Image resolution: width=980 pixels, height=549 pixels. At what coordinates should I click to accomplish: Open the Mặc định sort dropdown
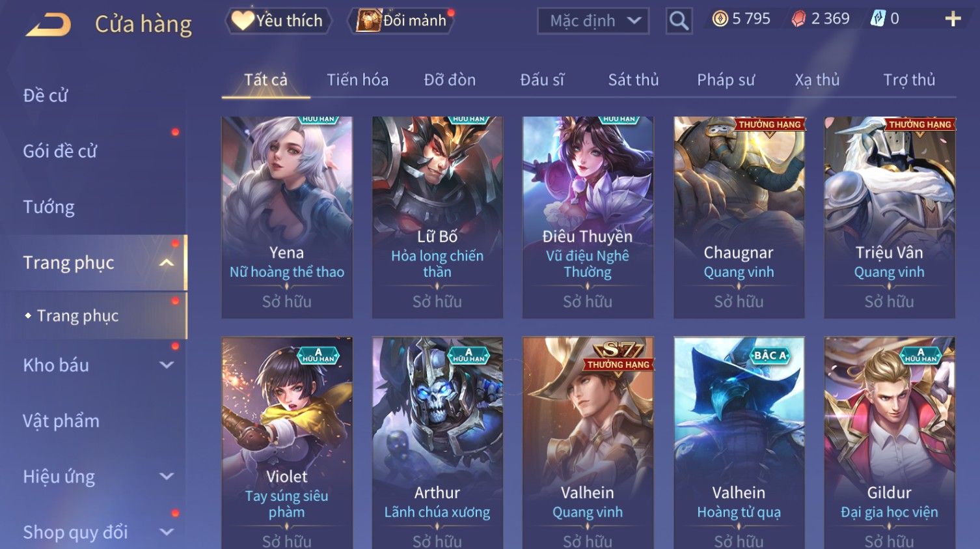(x=593, y=21)
